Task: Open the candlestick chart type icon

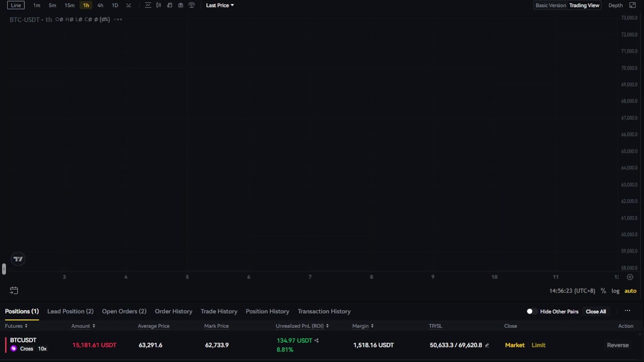Action: click(158, 5)
